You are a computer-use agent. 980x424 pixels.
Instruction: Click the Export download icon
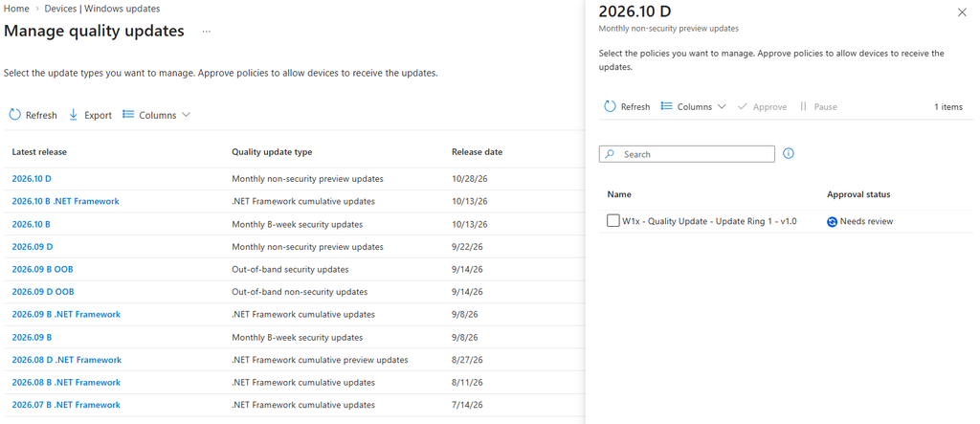pyautogui.click(x=73, y=115)
